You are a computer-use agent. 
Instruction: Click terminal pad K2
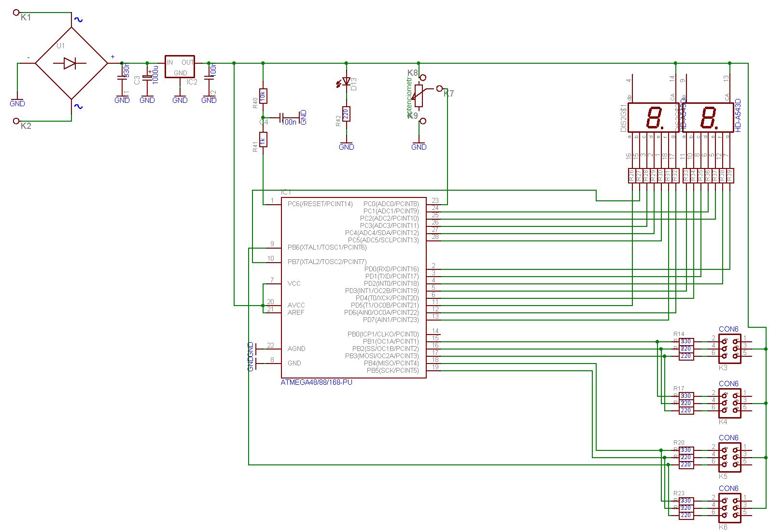16,121
